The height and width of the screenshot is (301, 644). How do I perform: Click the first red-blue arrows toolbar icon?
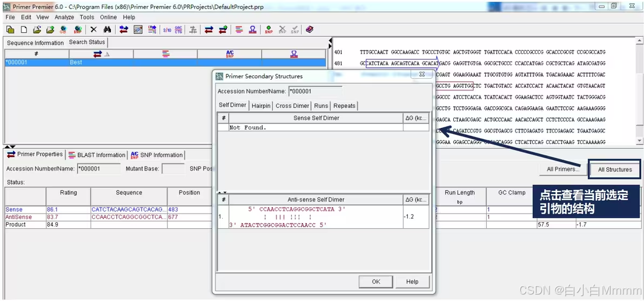[124, 30]
